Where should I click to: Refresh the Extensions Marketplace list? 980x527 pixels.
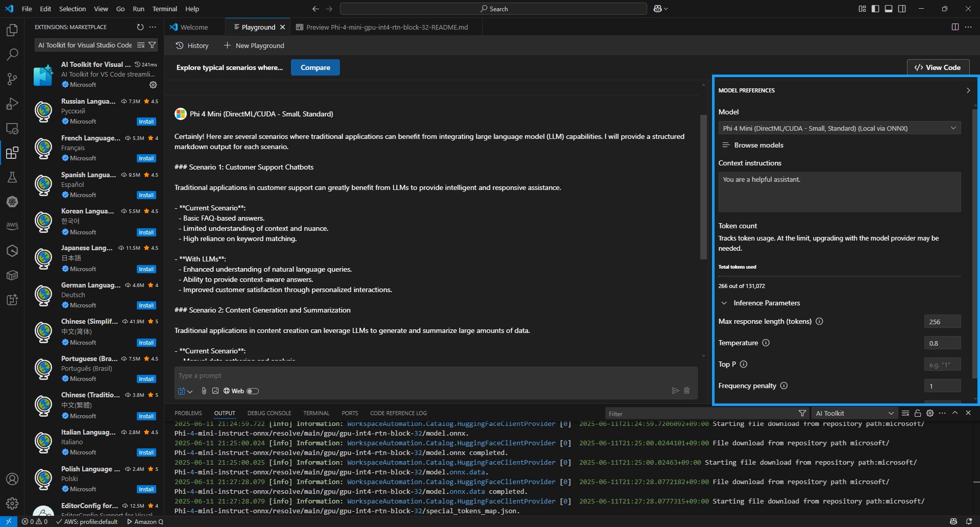pos(140,27)
